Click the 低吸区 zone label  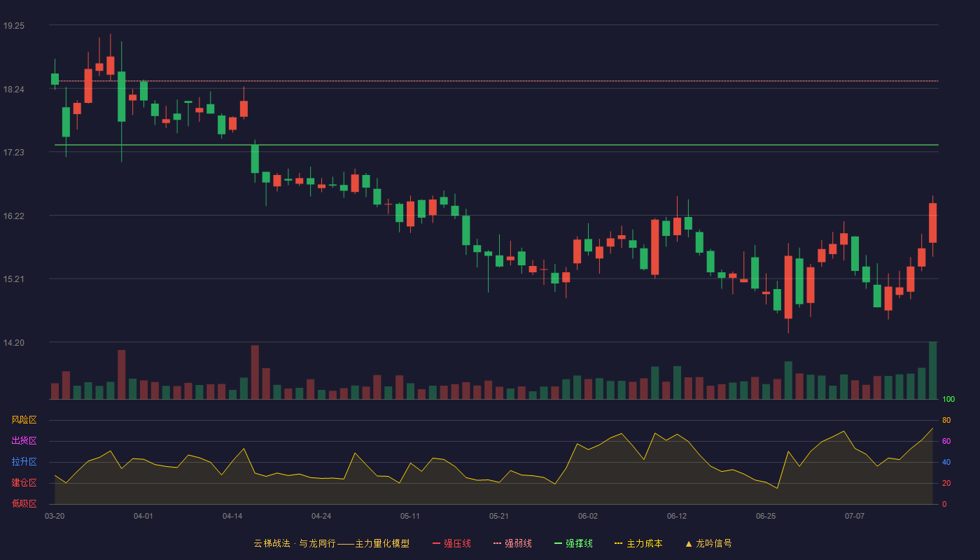pyautogui.click(x=24, y=503)
